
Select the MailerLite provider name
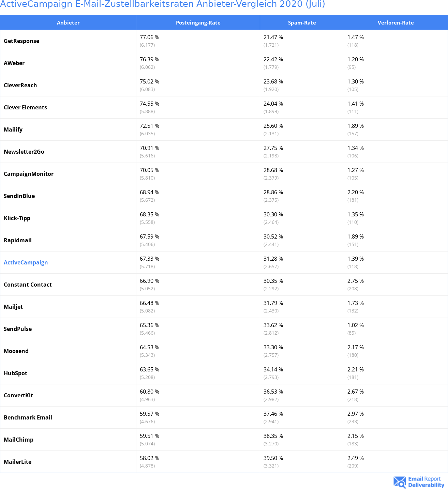coord(18,462)
